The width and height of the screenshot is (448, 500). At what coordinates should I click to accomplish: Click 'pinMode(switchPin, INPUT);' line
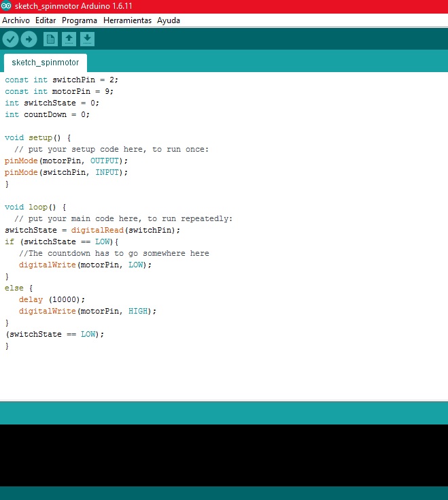[x=66, y=172]
